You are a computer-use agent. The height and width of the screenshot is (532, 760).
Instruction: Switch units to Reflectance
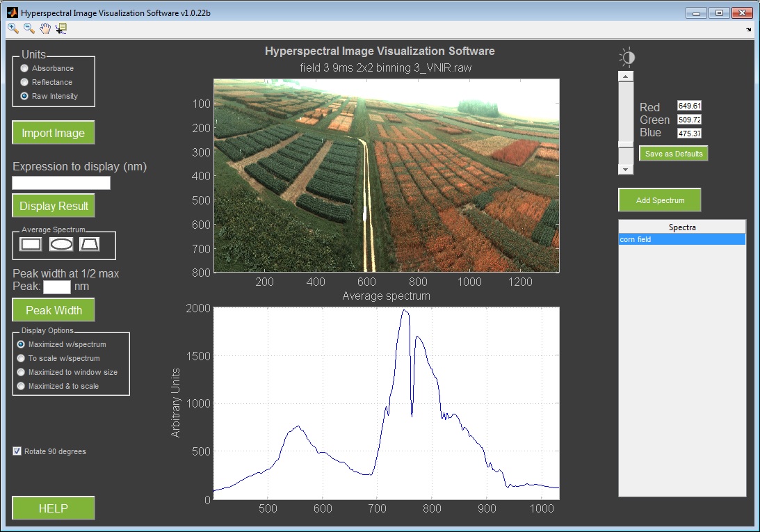[23, 82]
